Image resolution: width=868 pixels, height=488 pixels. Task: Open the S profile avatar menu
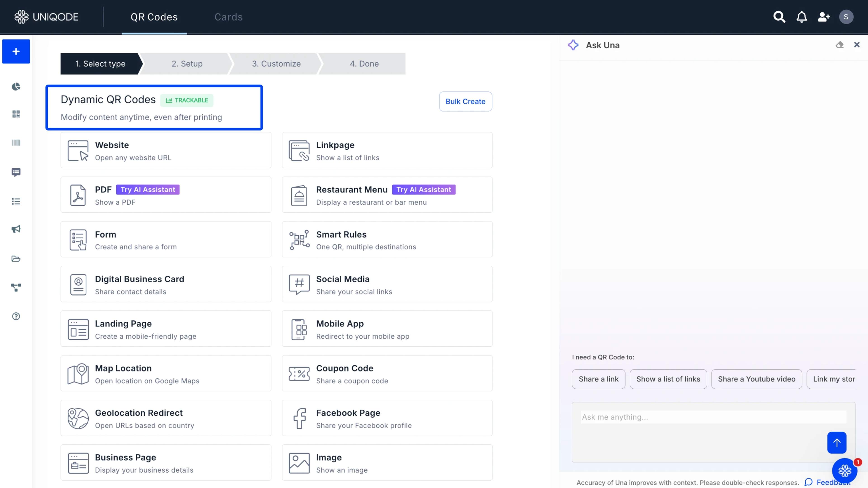[x=846, y=17]
